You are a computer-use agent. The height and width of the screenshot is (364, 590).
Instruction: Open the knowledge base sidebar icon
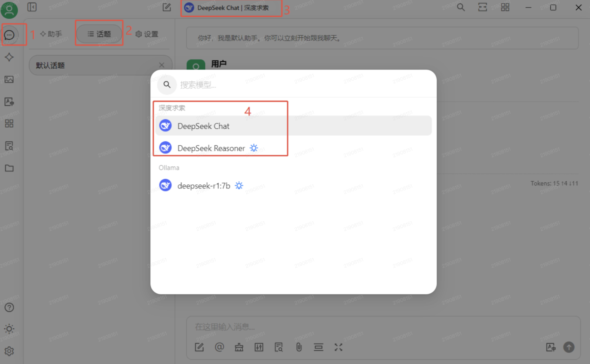point(9,146)
